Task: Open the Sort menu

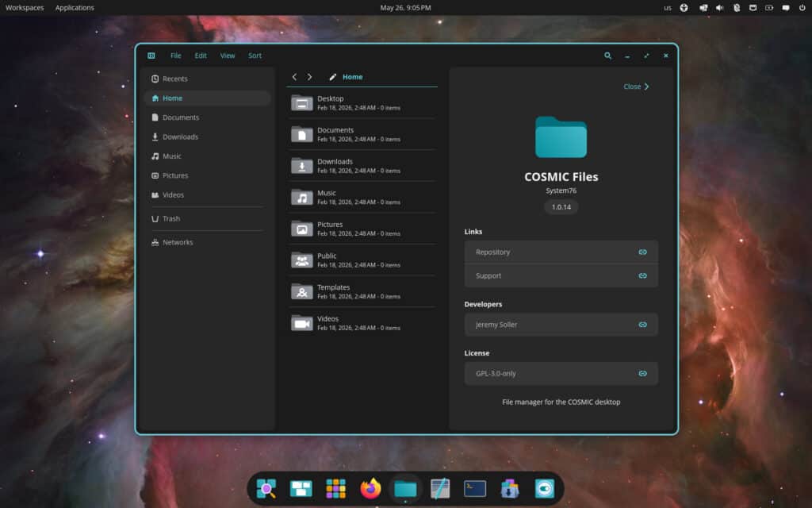Action: pos(255,56)
